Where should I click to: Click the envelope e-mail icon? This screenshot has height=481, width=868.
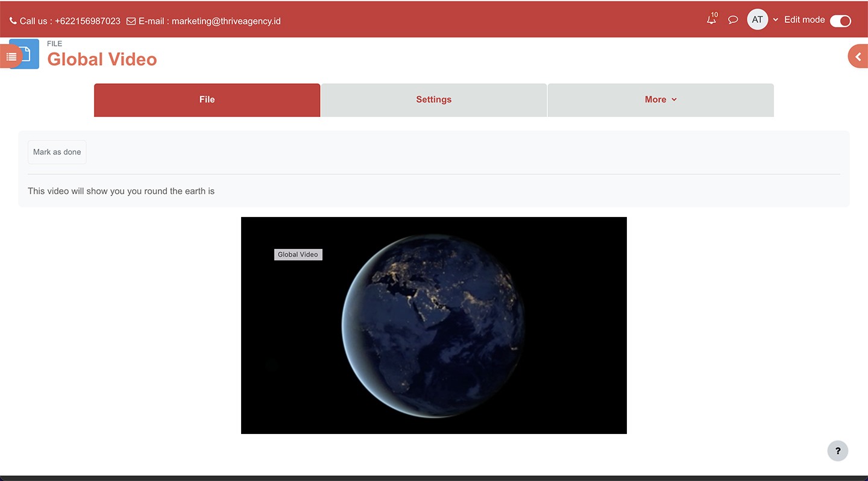point(131,21)
